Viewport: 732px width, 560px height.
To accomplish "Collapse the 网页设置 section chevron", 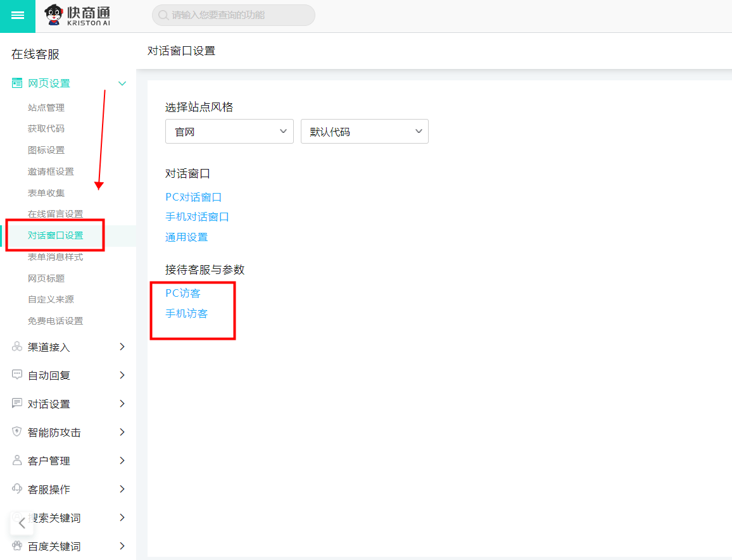I will tap(123, 84).
